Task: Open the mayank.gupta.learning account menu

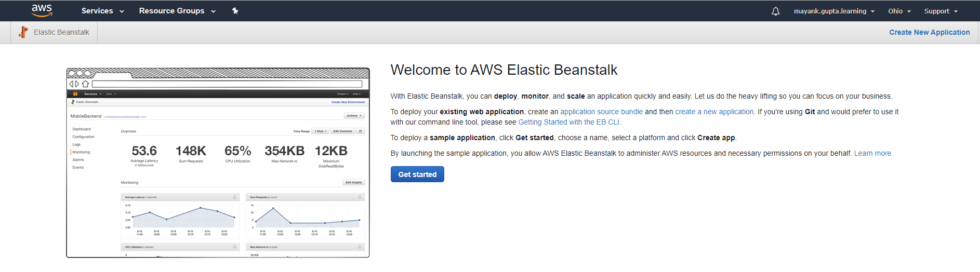Action: 834,11
